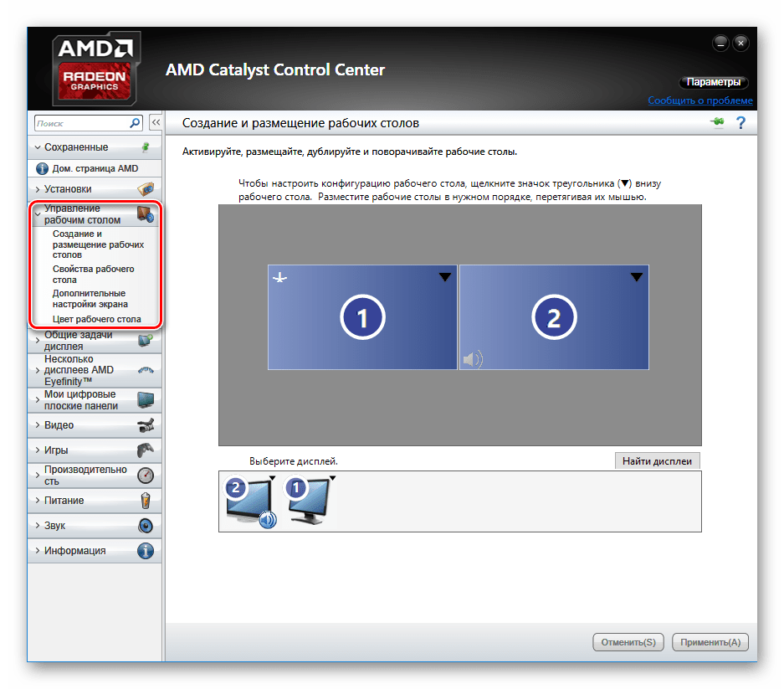Open dropdown arrow on display 1 icon
This screenshot has width=784, height=689.
tap(332, 478)
